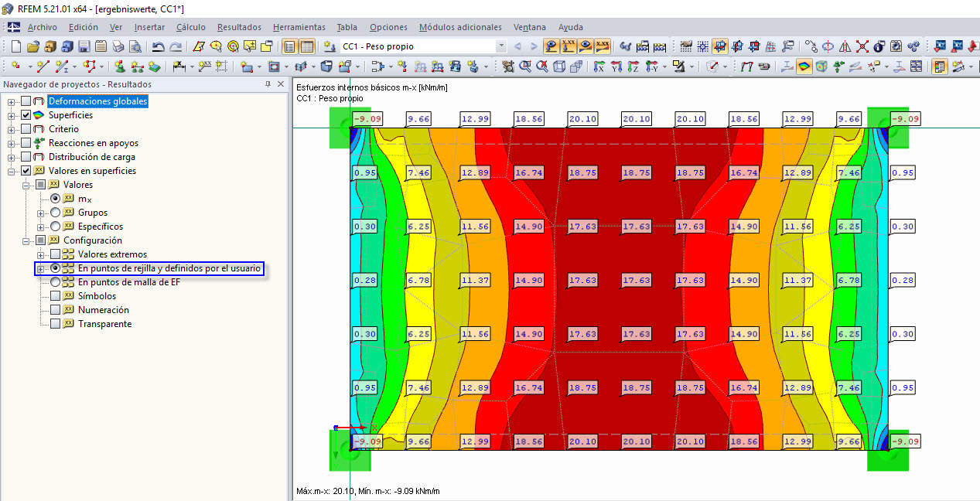Collapse the Valores en superficies node

pyautogui.click(x=11, y=171)
